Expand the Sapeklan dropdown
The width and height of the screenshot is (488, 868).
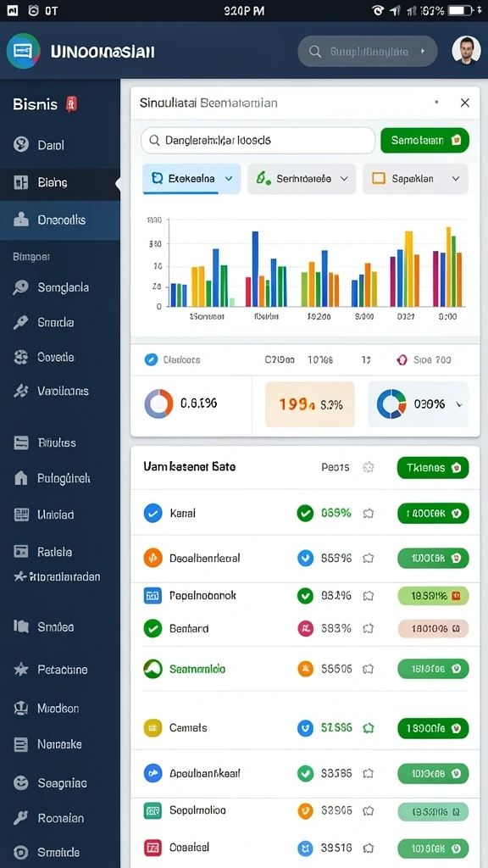pos(415,179)
